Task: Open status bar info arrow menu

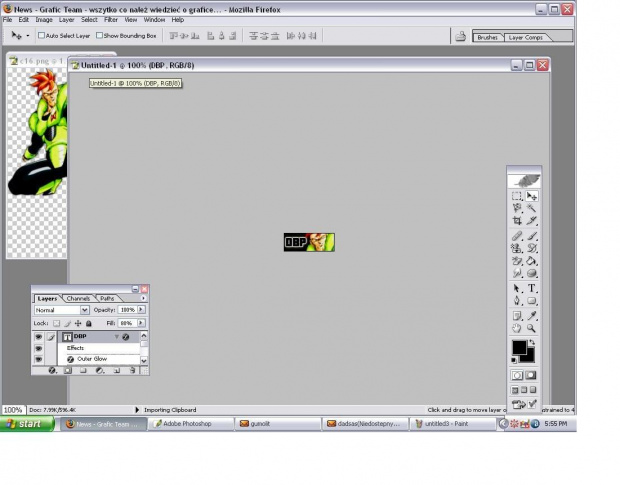Action: click(x=137, y=410)
